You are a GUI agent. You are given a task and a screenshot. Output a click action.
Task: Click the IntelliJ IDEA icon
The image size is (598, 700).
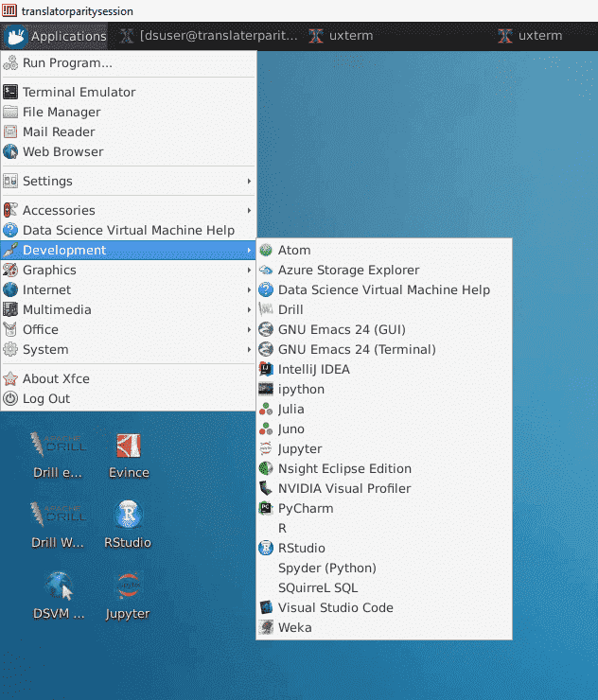[266, 369]
